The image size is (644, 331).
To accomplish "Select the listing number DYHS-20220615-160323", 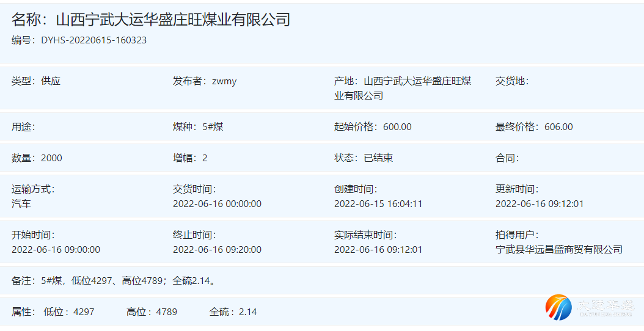I will (93, 40).
